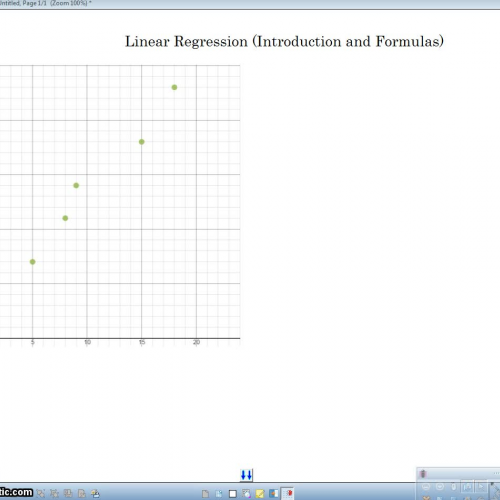
Task: Click the 'Page 1/1 (Zoom 100%)' title text
Action: (x=55, y=3)
